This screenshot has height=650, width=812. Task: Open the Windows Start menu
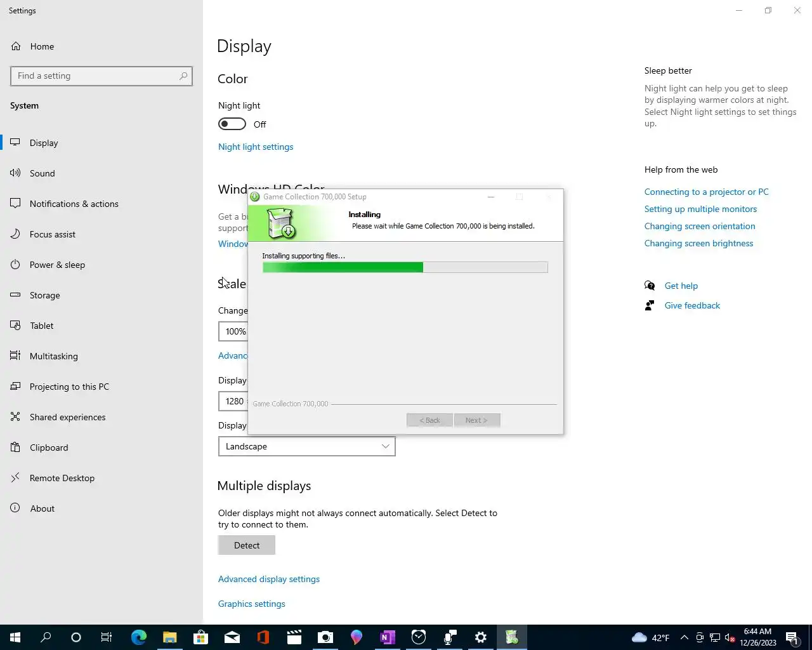coord(15,637)
